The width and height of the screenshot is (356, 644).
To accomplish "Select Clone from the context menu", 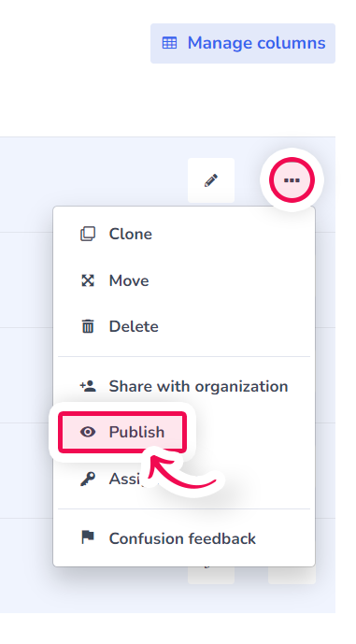I will coord(184,234).
